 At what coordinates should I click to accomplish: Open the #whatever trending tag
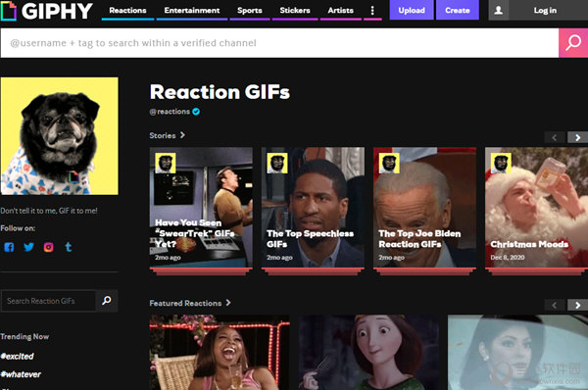21,374
